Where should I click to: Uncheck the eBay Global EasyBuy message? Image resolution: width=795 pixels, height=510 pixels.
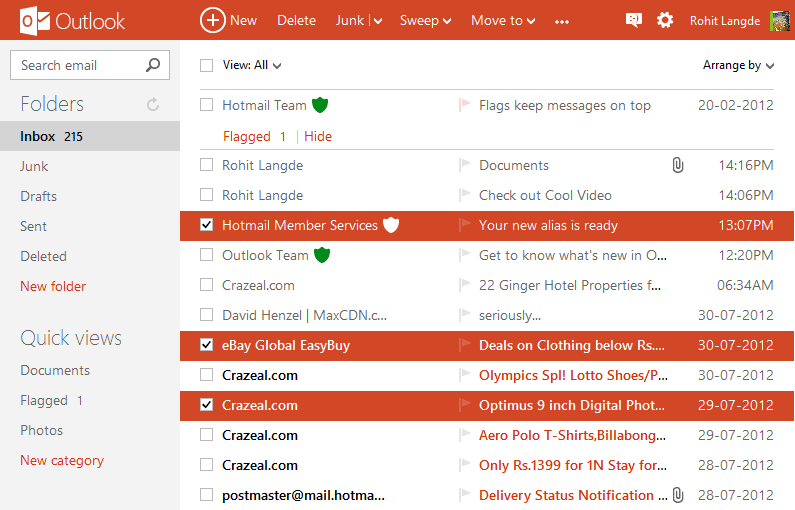[206, 345]
